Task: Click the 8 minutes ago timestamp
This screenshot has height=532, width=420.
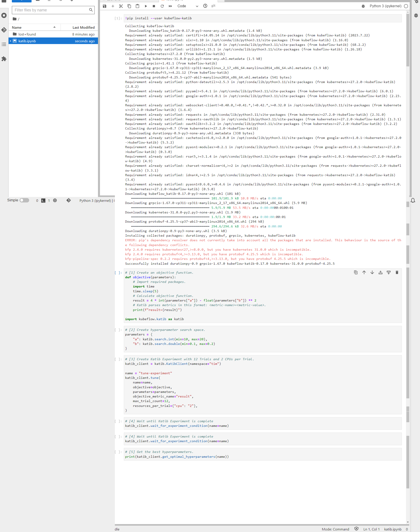Action: (83, 34)
